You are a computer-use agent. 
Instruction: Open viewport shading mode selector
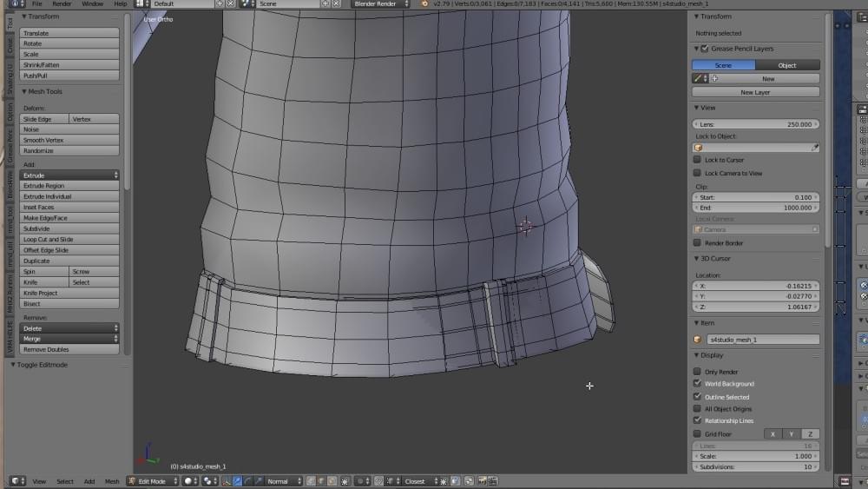click(x=190, y=480)
